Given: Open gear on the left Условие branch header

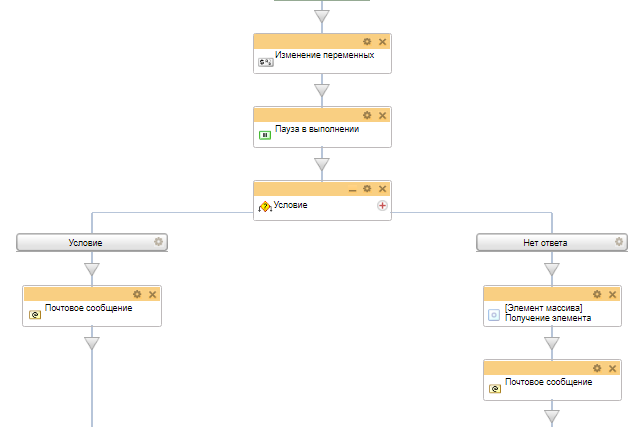Looking at the screenshot, I should [x=158, y=242].
